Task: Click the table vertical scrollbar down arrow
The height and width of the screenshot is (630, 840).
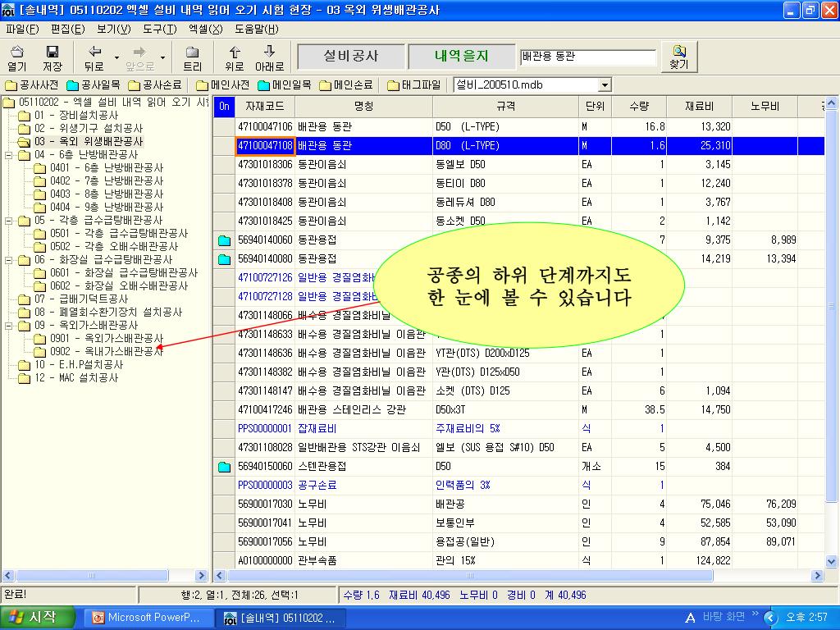Action: (x=832, y=562)
